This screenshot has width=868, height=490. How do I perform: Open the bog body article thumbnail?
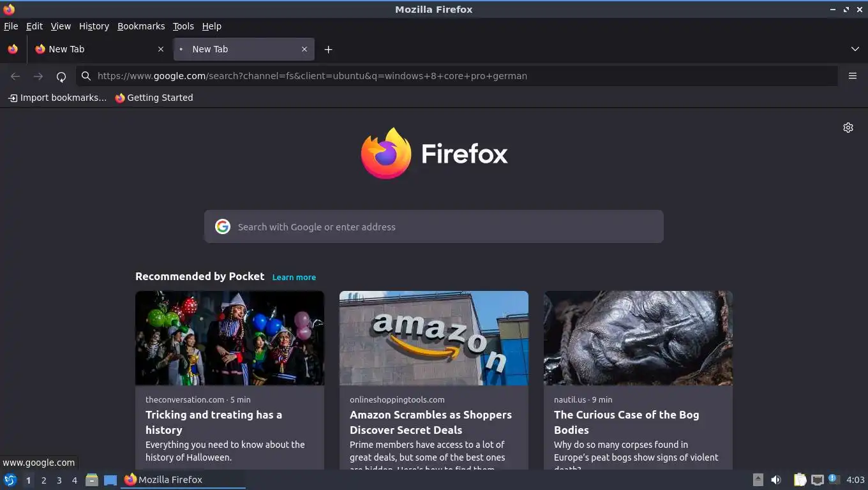click(x=638, y=338)
